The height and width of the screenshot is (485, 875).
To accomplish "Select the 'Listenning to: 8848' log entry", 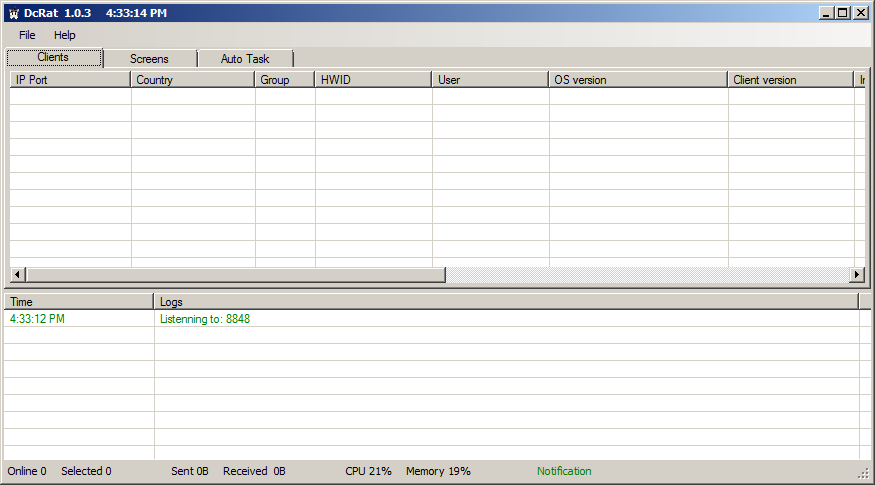I will coord(205,319).
